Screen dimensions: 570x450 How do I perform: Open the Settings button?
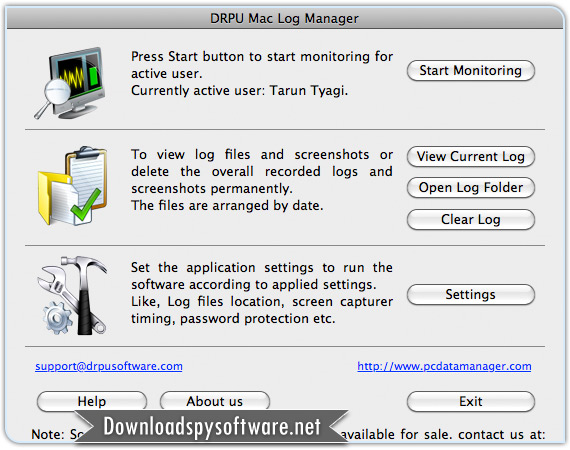(x=470, y=294)
